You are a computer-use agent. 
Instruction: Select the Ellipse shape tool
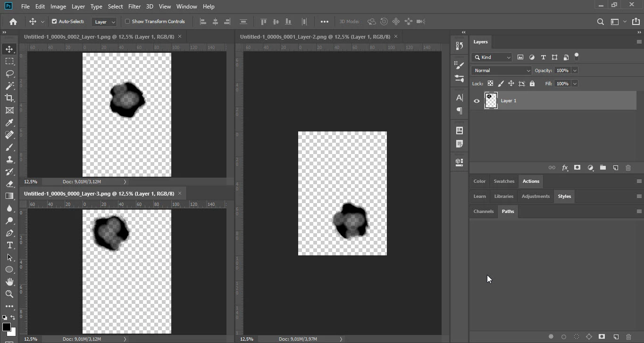[9, 269]
